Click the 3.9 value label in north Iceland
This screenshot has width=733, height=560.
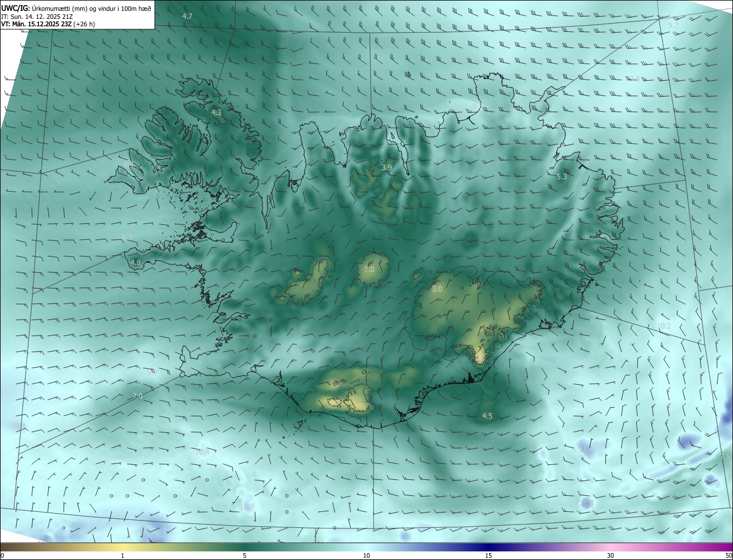pyautogui.click(x=387, y=167)
